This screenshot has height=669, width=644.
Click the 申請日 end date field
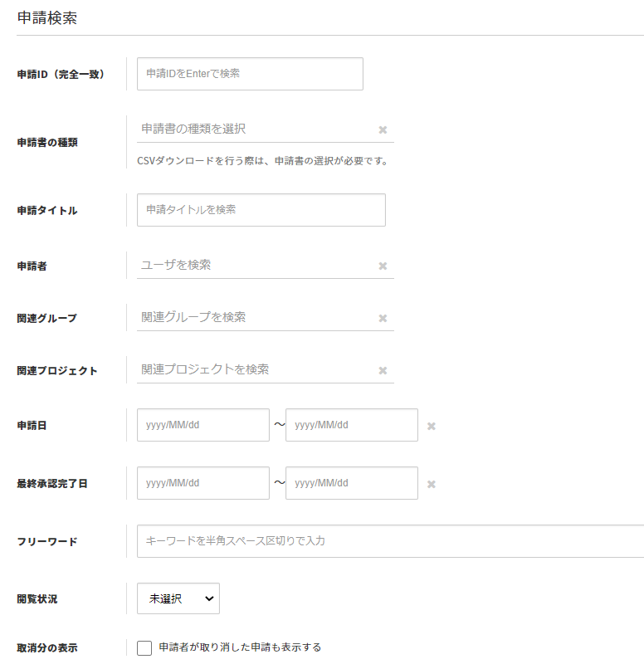[352, 425]
